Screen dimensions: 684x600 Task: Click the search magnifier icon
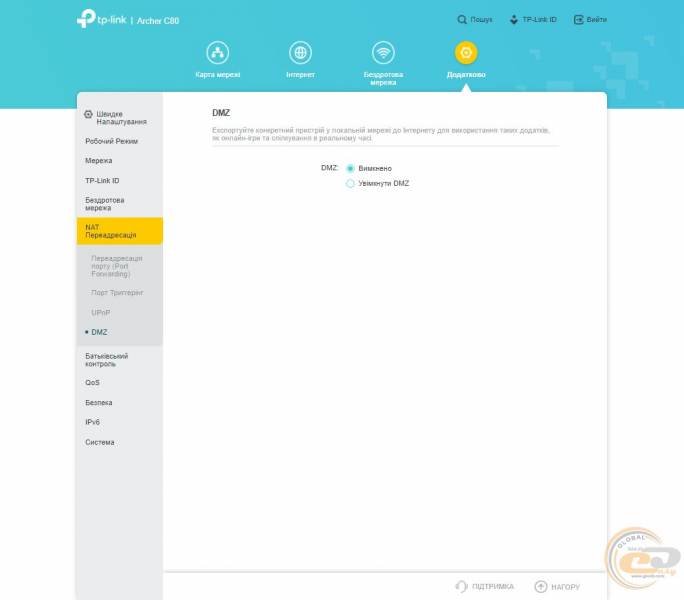pos(462,20)
